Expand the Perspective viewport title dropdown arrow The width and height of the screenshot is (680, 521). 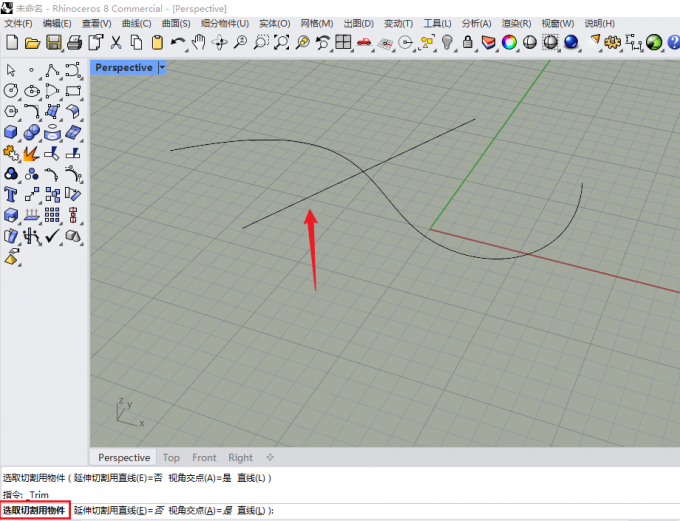[x=162, y=68]
